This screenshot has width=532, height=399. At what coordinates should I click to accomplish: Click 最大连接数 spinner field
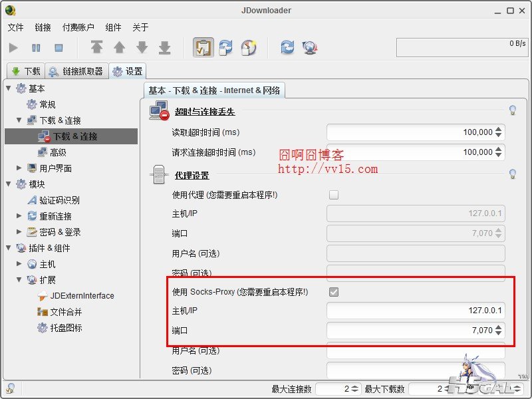tap(338, 389)
